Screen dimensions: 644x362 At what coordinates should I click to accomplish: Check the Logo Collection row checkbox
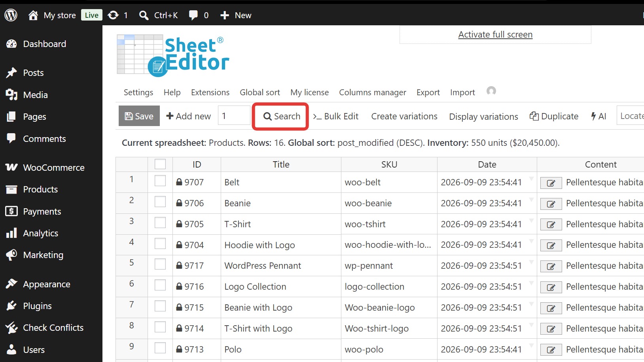point(160,285)
